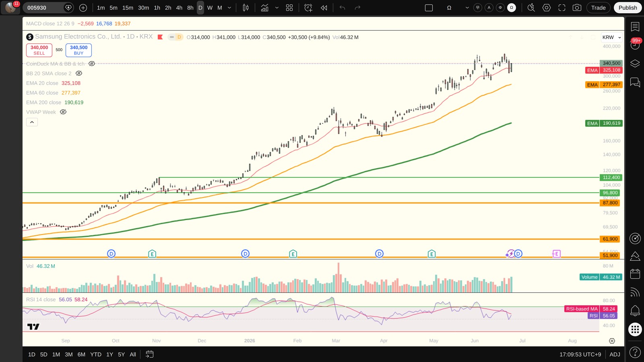Show the BB 20 SMA indicator
Screen dimensions: 644x362
pos(79,73)
